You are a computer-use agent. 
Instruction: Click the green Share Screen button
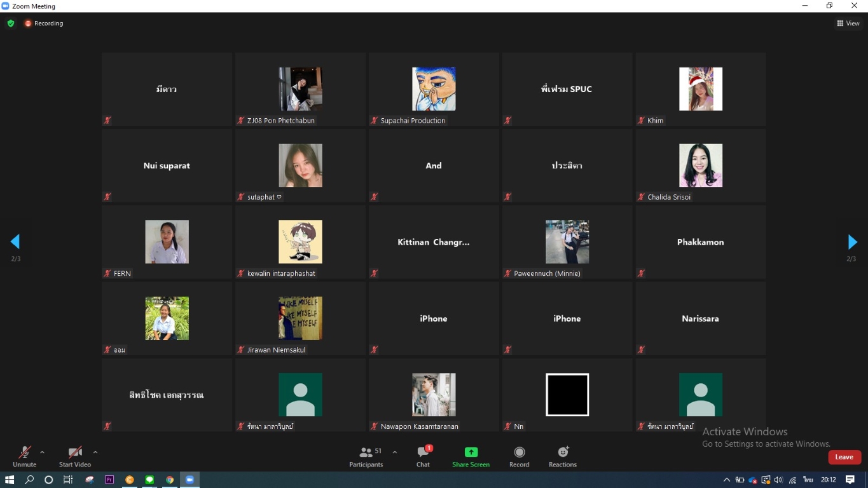click(x=471, y=456)
